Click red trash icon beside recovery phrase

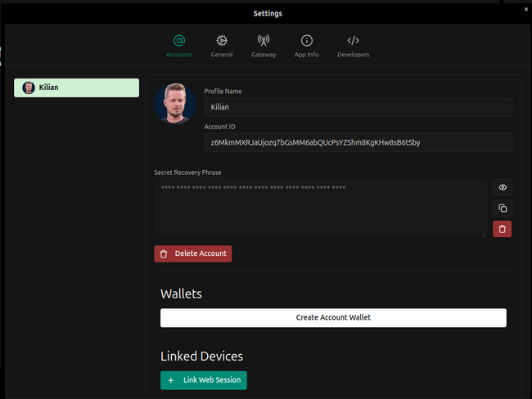(x=503, y=229)
